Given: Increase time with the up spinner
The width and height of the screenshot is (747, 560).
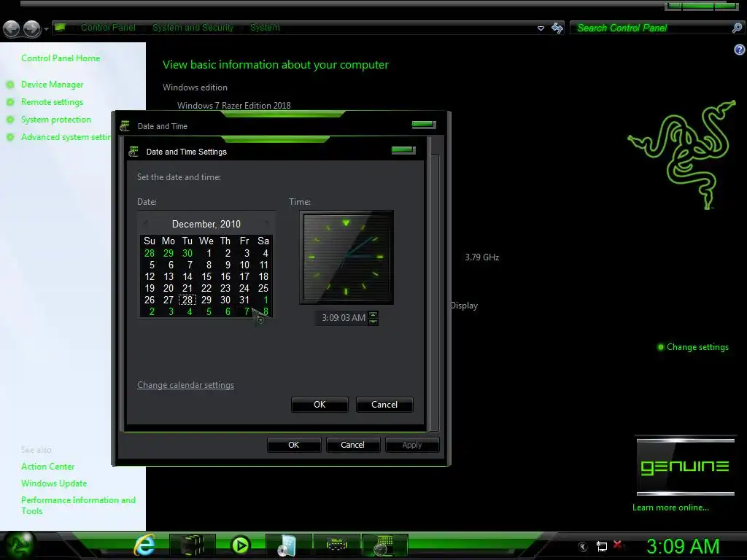Looking at the screenshot, I should click(373, 314).
